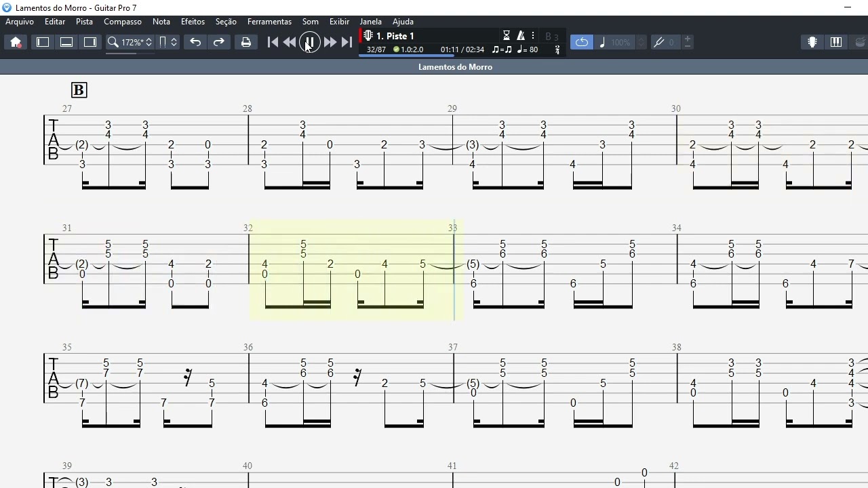Viewport: 868px width, 488px height.
Task: Click the zoom slider under the zoom field
Action: click(x=130, y=53)
